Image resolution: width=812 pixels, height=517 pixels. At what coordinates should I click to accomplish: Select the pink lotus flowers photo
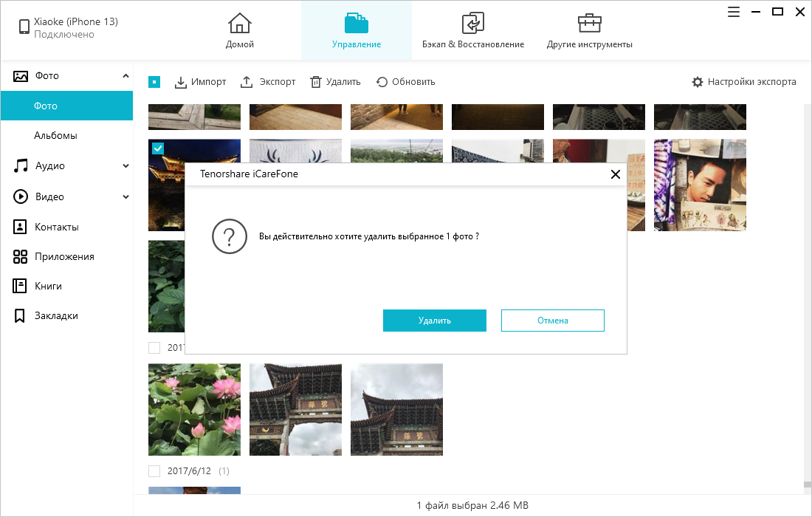194,410
